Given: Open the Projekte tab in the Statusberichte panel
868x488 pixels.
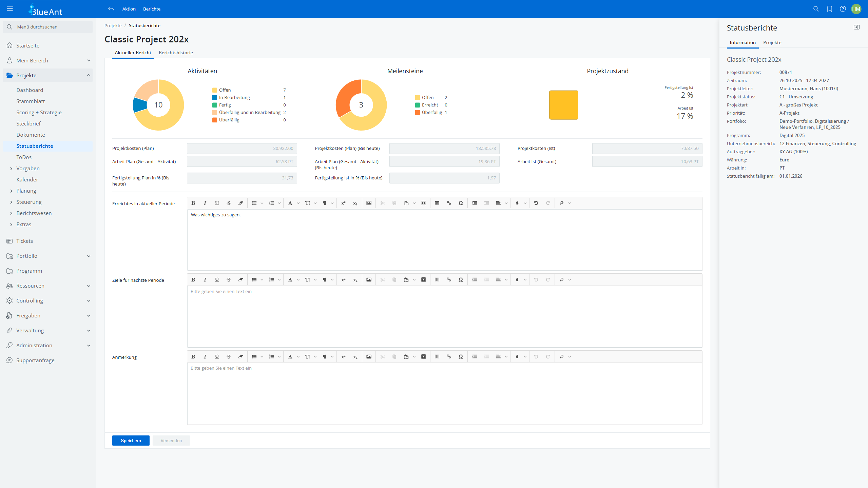Looking at the screenshot, I should coord(772,42).
